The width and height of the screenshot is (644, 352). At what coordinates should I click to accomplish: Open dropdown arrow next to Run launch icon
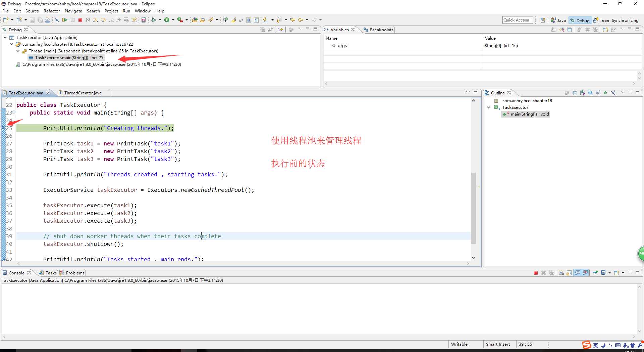(x=173, y=20)
